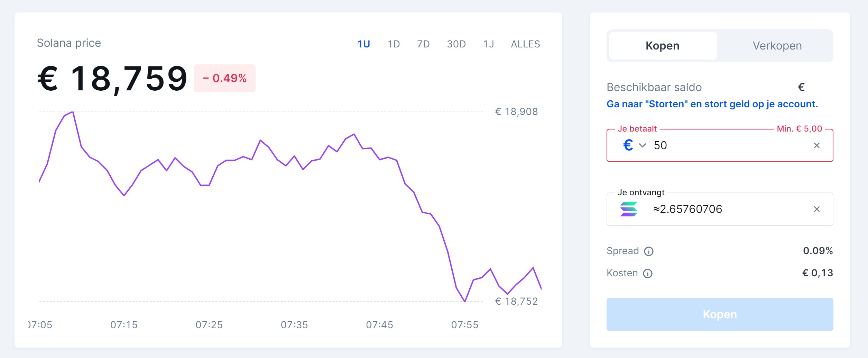Click the Spread info icon
This screenshot has width=868, height=358.
click(649, 251)
